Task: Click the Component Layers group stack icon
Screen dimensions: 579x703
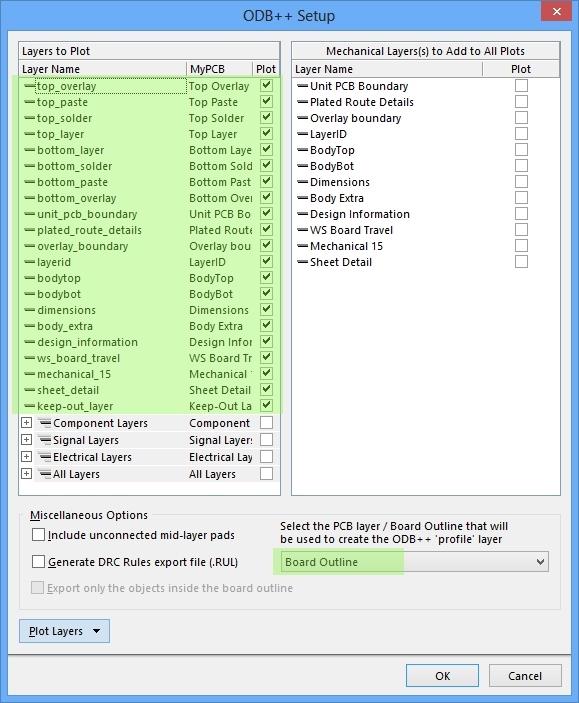Action: pyautogui.click(x=45, y=423)
